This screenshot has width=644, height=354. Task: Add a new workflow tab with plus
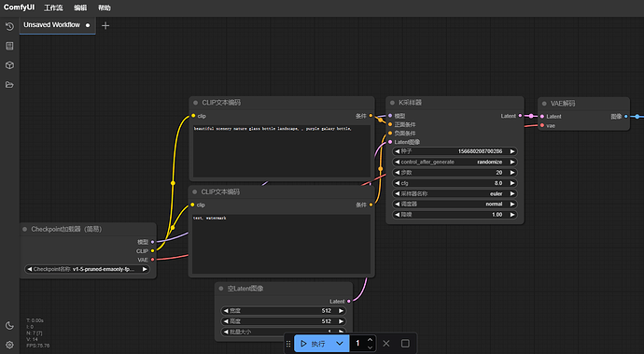point(105,25)
